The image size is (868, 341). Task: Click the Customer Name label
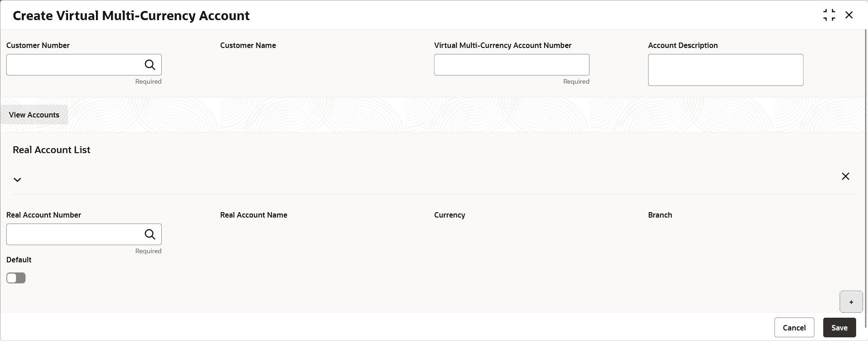click(x=248, y=45)
